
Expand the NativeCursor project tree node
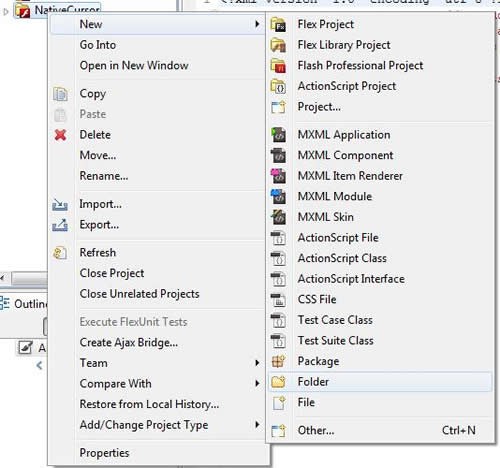pos(5,11)
